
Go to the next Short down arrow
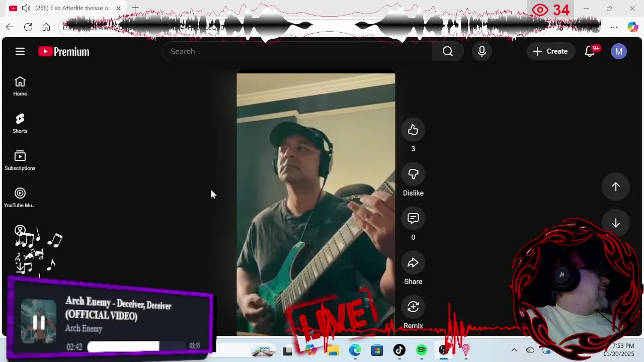pos(616,223)
